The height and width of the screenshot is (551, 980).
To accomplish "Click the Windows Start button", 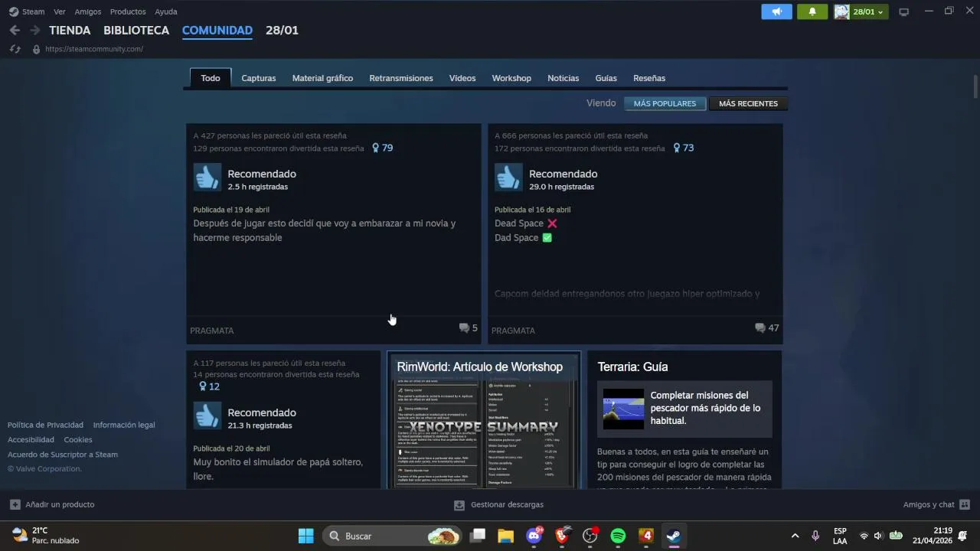I will coord(305,536).
